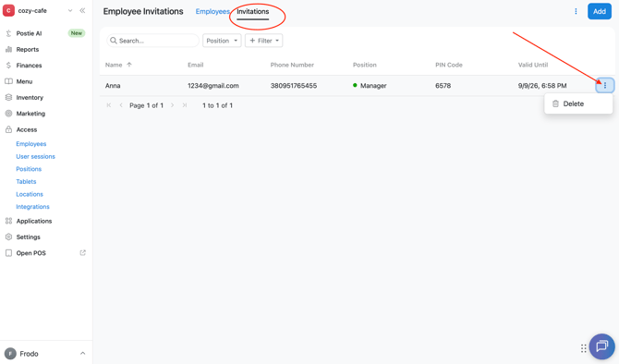This screenshot has height=364, width=619.
Task: Launch Open POS
Action: (30, 253)
